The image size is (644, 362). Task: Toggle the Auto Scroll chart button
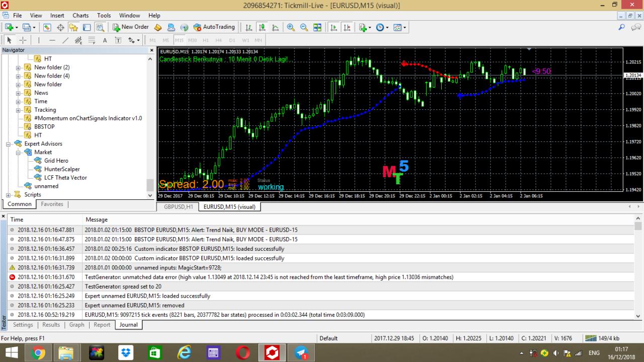(334, 27)
